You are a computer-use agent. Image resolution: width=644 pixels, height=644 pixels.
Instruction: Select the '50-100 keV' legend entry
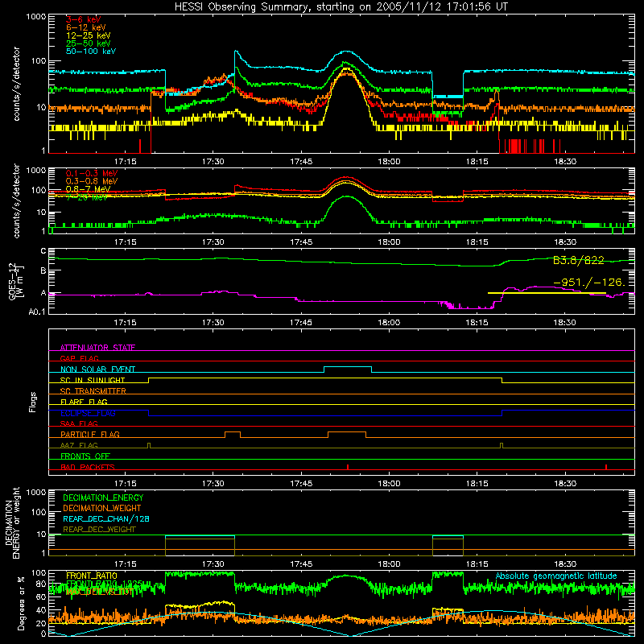(x=90, y=51)
